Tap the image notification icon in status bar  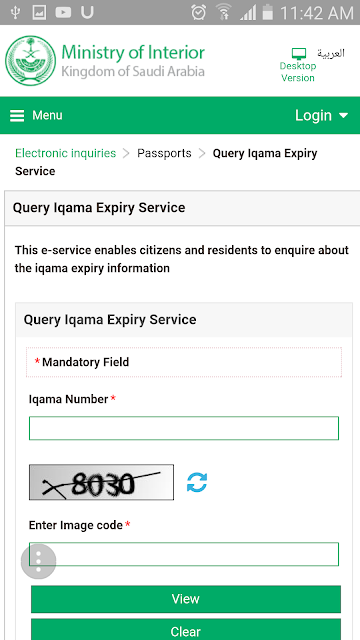coord(40,13)
